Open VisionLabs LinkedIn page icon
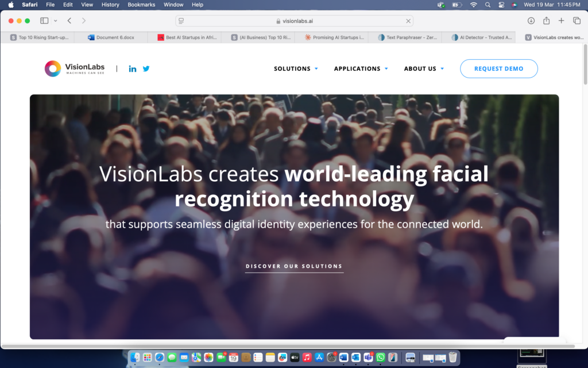This screenshot has height=368, width=588. point(133,69)
